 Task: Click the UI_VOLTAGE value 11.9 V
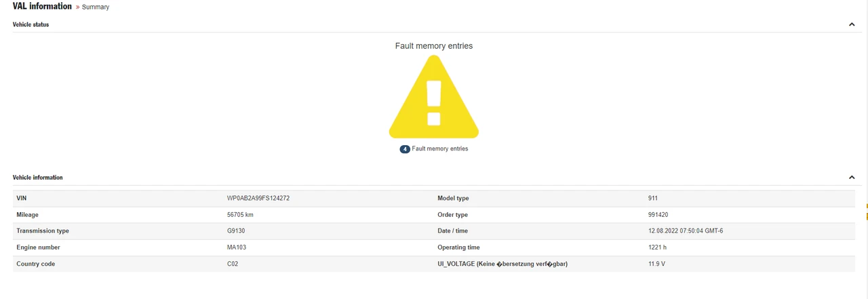point(656,264)
